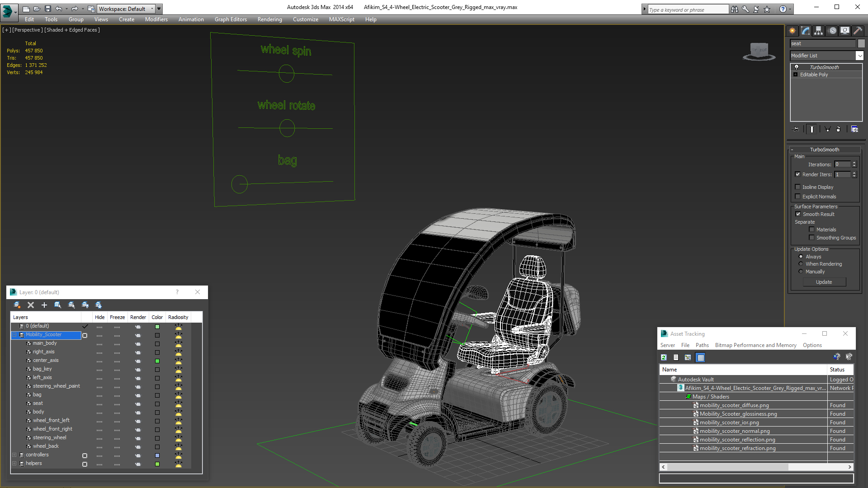The height and width of the screenshot is (488, 868).
Task: Open the Motion command panel tab
Action: tap(832, 31)
